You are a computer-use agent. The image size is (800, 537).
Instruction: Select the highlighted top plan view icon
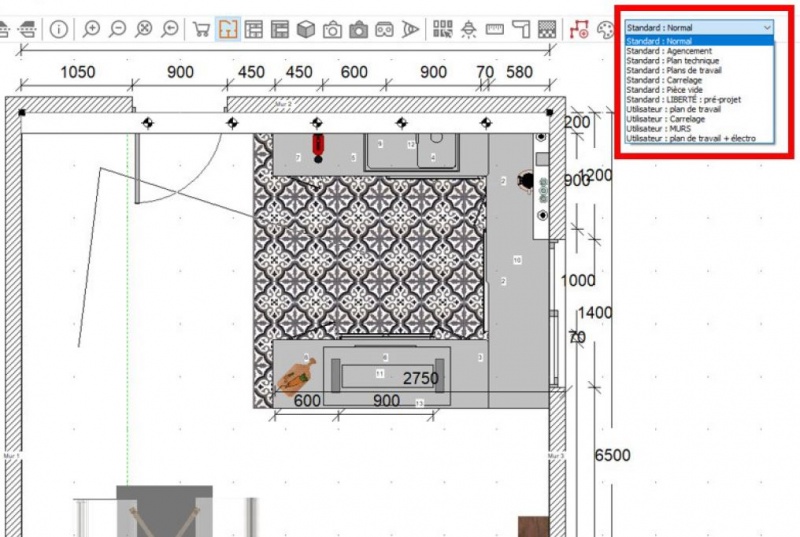[x=228, y=29]
